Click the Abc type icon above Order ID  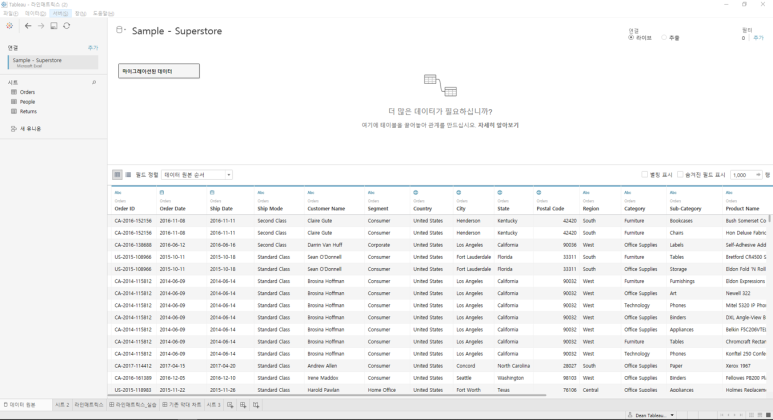pos(118,192)
